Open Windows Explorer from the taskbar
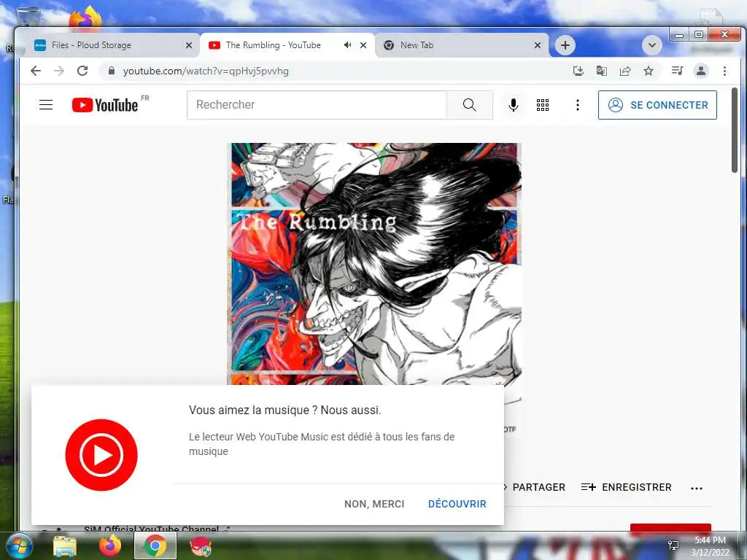 point(65,545)
